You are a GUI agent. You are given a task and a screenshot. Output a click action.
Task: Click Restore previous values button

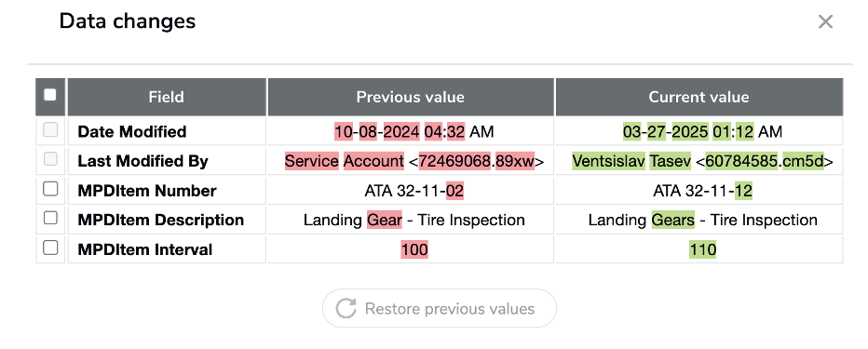click(439, 308)
